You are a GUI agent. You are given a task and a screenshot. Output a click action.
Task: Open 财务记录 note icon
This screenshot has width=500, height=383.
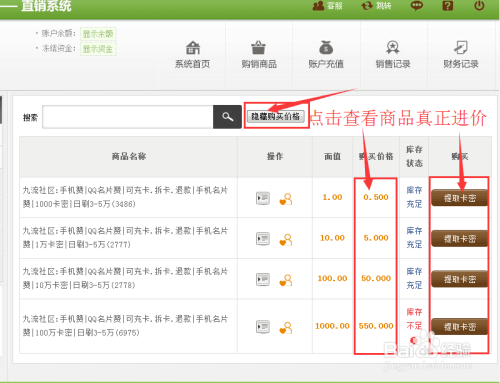(x=461, y=48)
